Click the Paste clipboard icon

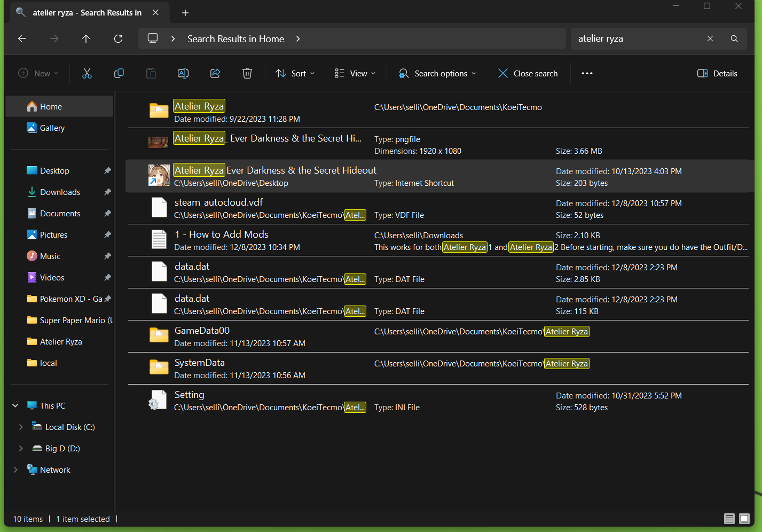coord(151,73)
